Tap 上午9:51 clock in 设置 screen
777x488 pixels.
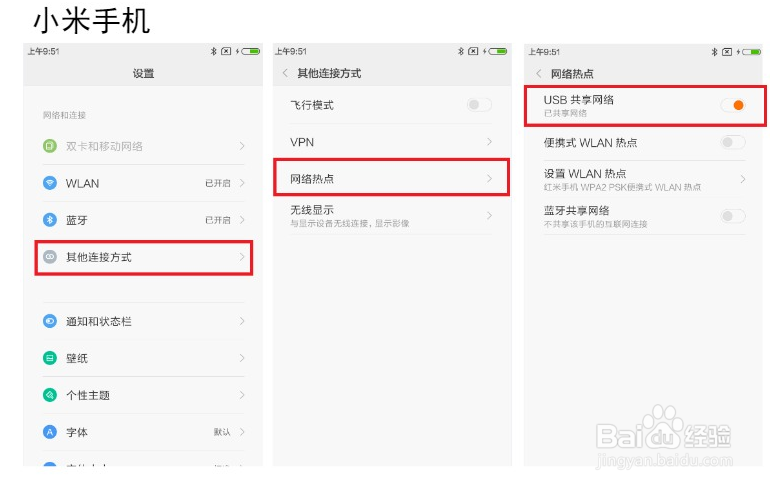[44, 52]
